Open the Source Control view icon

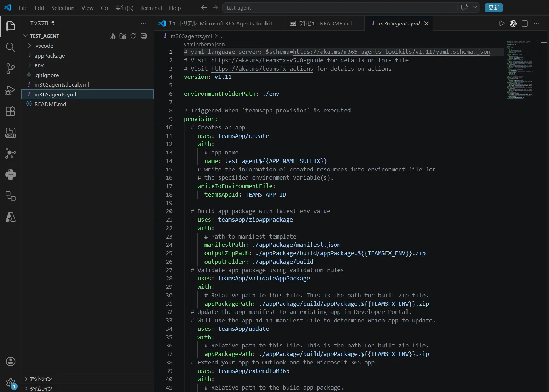pos(11,69)
